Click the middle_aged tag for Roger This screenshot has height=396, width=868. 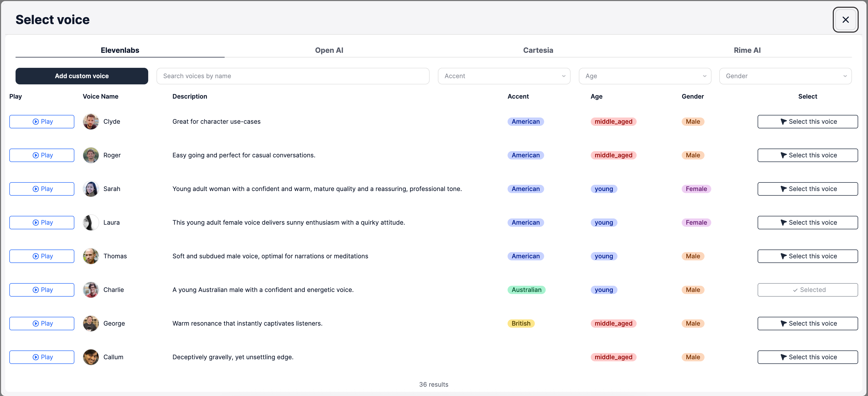click(x=613, y=155)
